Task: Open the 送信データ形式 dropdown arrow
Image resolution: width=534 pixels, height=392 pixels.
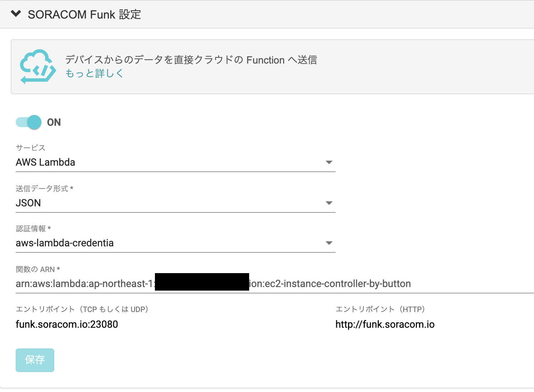Action: [329, 203]
